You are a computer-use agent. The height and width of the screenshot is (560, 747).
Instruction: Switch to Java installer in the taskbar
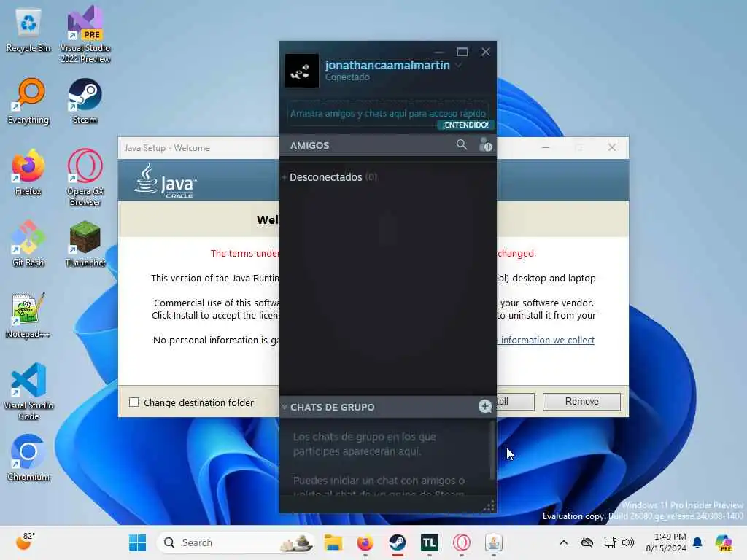click(x=494, y=542)
